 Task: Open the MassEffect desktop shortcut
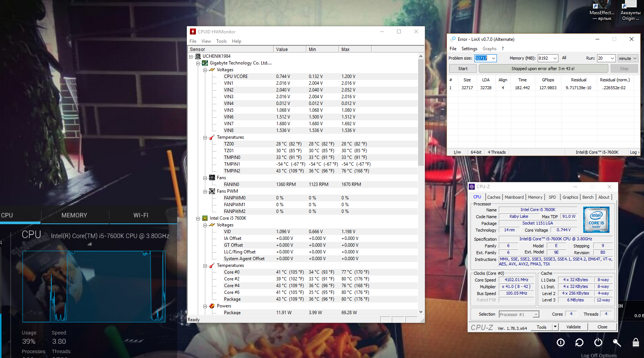[602, 10]
